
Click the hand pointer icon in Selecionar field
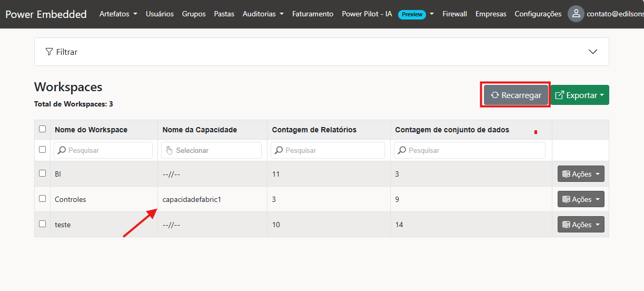pos(169,150)
